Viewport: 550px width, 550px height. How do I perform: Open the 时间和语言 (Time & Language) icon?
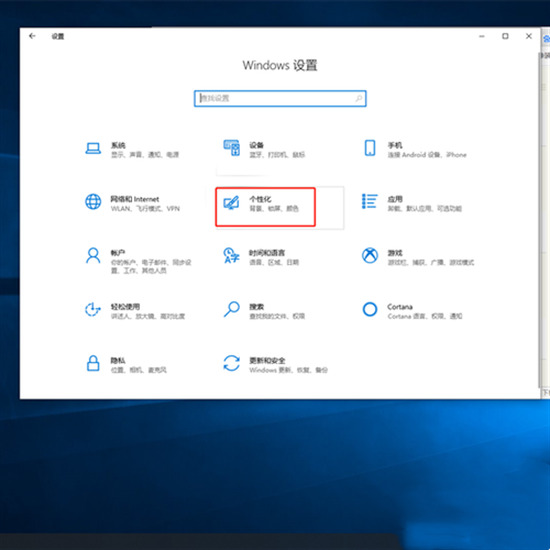[232, 255]
